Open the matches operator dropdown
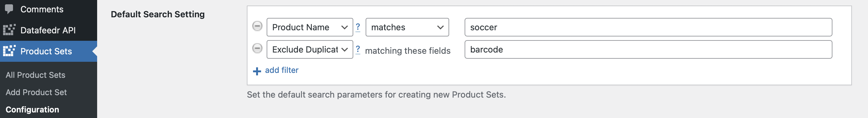868x118 pixels. point(407,27)
